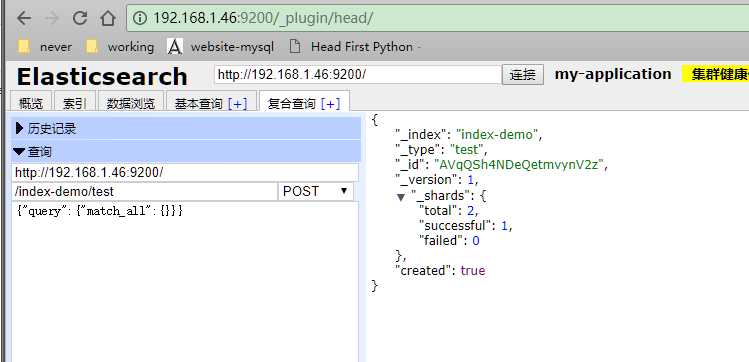Click the query base URL field
This screenshot has height=362, width=749.
point(185,173)
